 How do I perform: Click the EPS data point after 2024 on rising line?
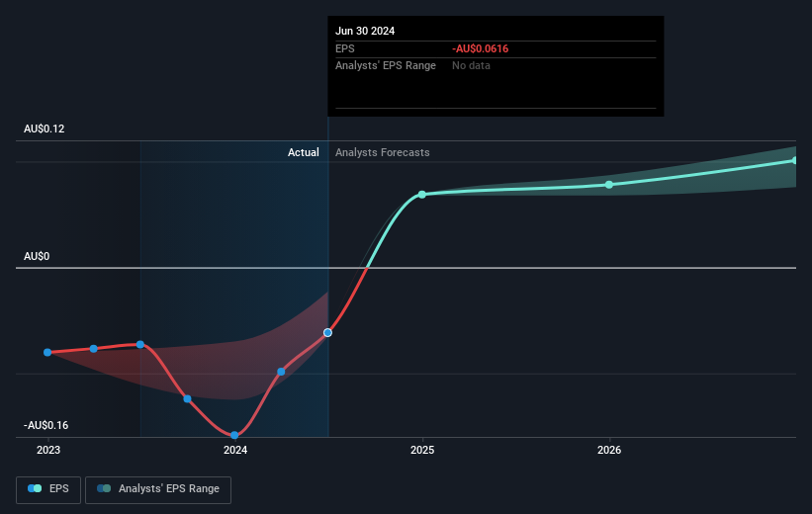point(281,372)
